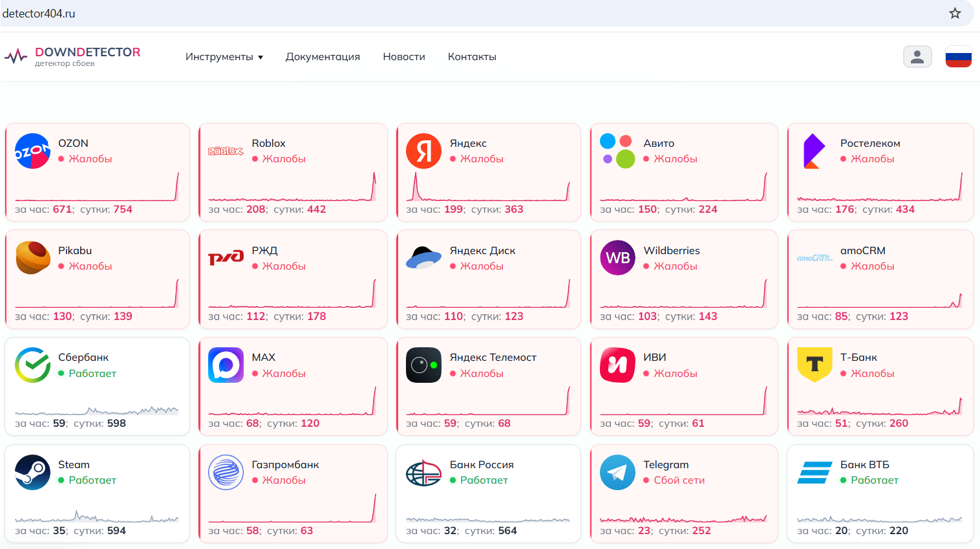Click OZON hourly count 671

pos(63,209)
